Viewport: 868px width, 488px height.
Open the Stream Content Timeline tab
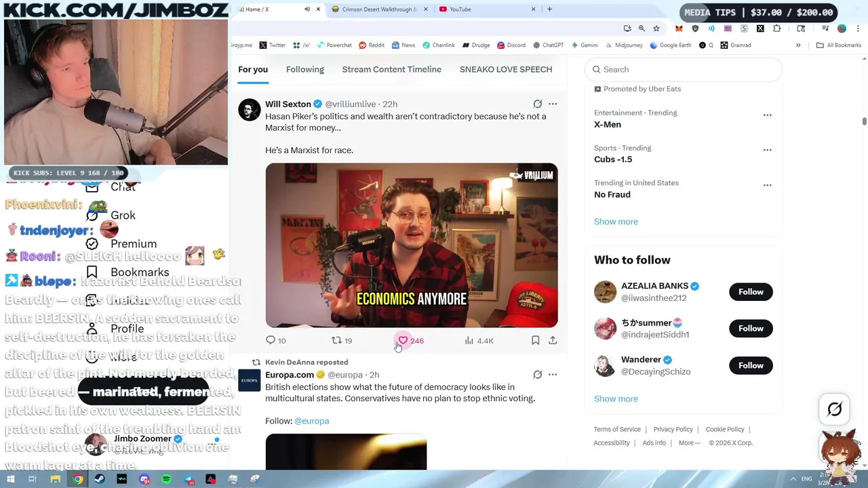click(392, 69)
